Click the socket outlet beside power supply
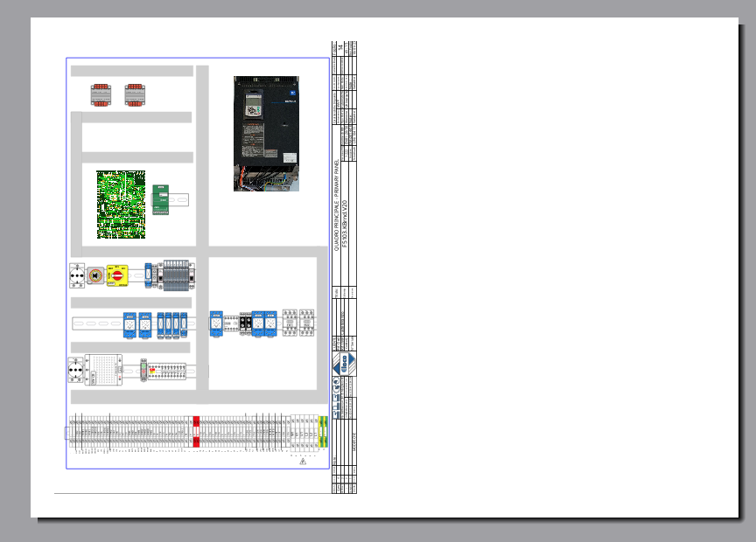The width and height of the screenshot is (756, 542). pos(77,371)
